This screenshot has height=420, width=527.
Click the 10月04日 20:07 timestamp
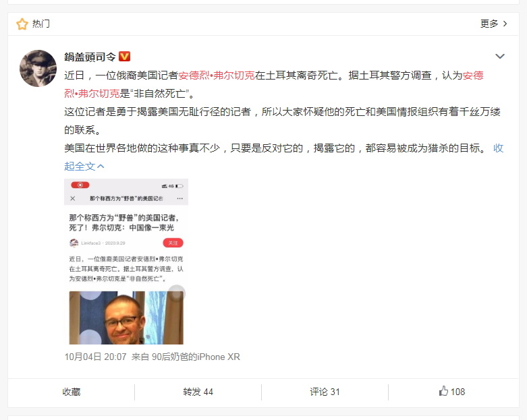[95, 357]
